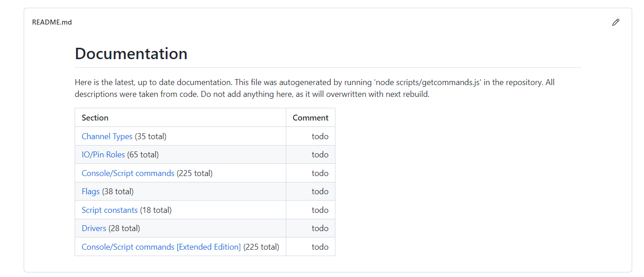Click the README.md file name label
Viewport: 644px width, 277px height.
pos(52,22)
